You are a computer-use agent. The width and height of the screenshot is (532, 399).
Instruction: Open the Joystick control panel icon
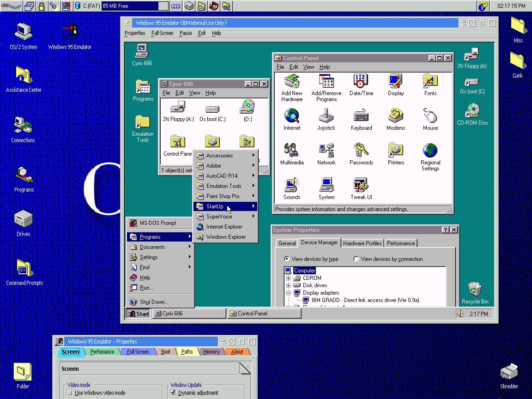tap(326, 119)
